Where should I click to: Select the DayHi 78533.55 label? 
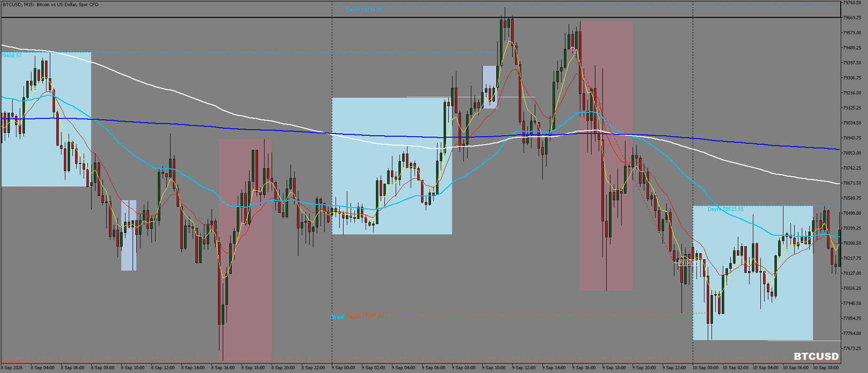pyautogui.click(x=726, y=209)
